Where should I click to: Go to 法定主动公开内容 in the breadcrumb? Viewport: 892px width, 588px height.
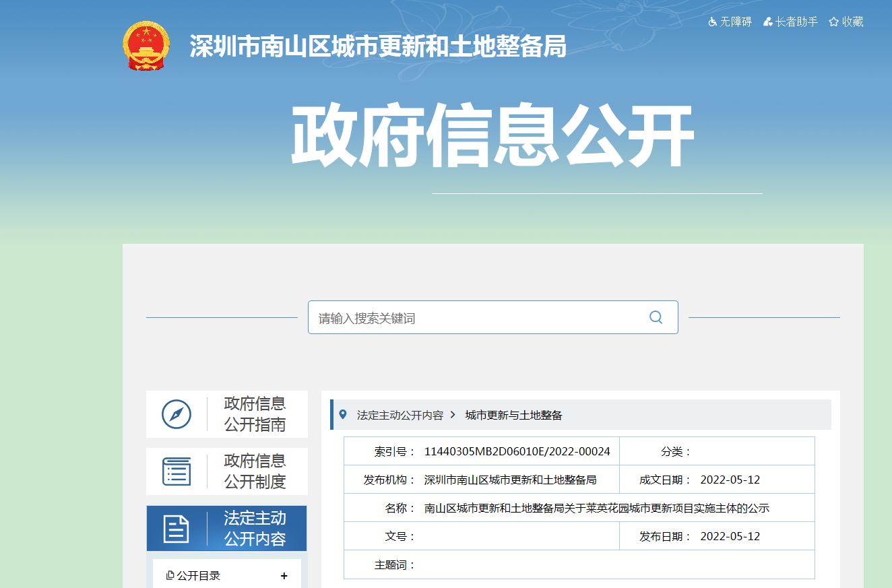pyautogui.click(x=400, y=416)
